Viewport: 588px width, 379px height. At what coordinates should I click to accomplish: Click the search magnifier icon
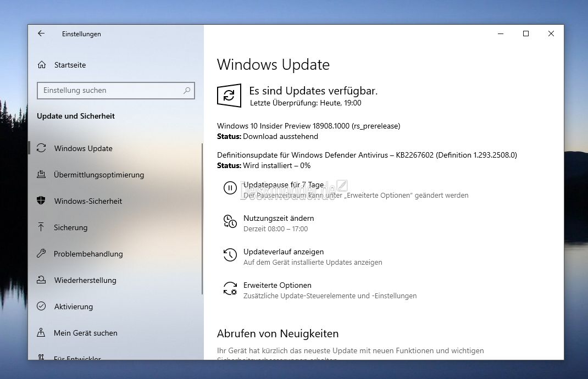coord(187,90)
